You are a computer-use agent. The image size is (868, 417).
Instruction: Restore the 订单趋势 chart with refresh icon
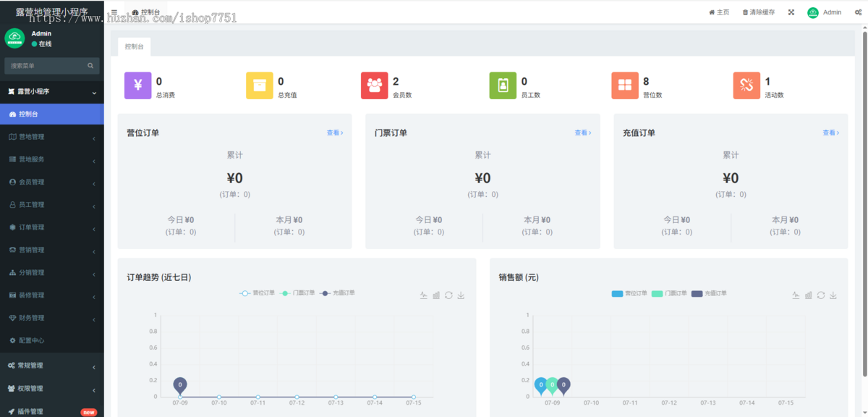coord(448,295)
